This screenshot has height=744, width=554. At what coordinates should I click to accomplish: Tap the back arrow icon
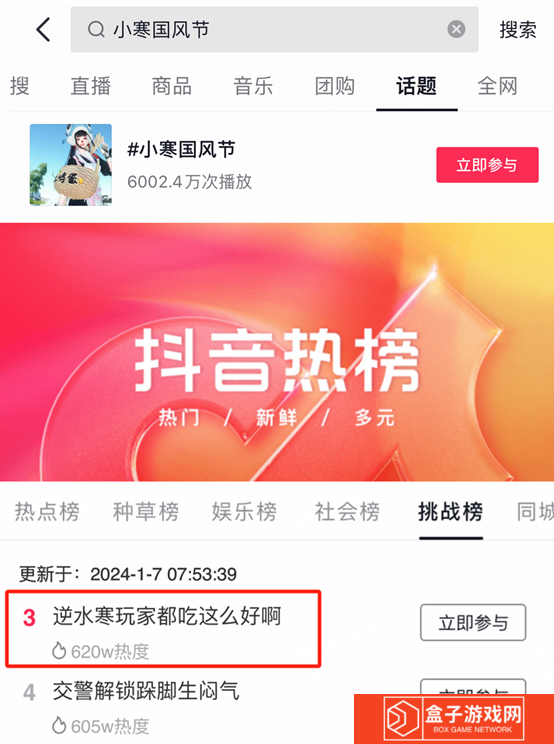tap(43, 29)
